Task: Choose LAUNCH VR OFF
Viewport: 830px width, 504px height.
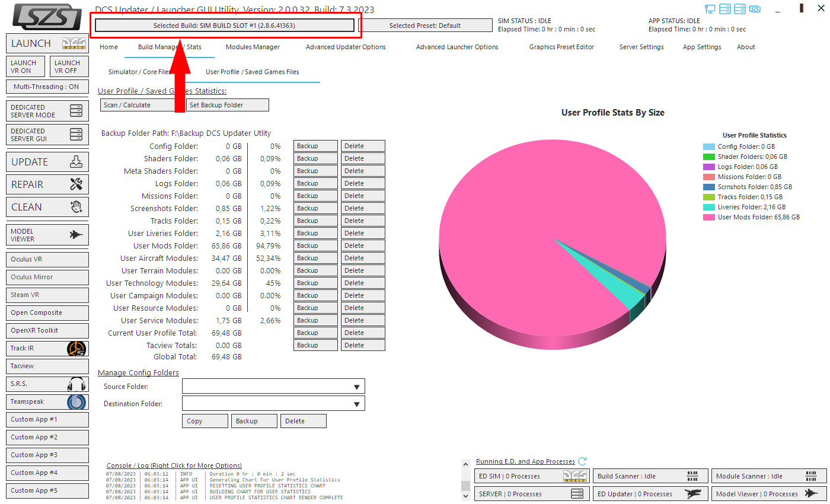Action: pos(69,66)
